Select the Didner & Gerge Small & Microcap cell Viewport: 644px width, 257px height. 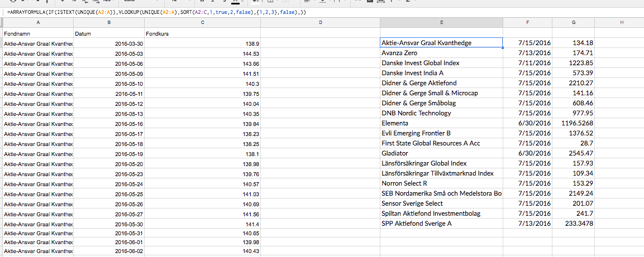pos(441,93)
